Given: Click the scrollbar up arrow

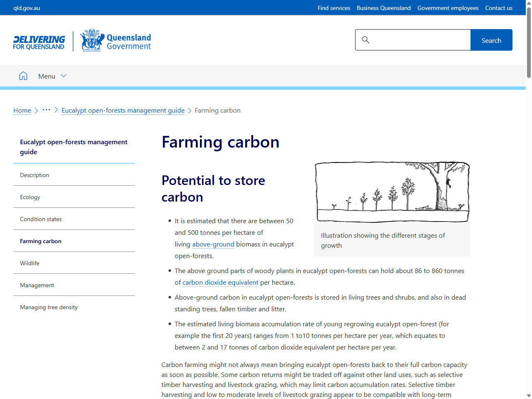Looking at the screenshot, I should point(529,2).
